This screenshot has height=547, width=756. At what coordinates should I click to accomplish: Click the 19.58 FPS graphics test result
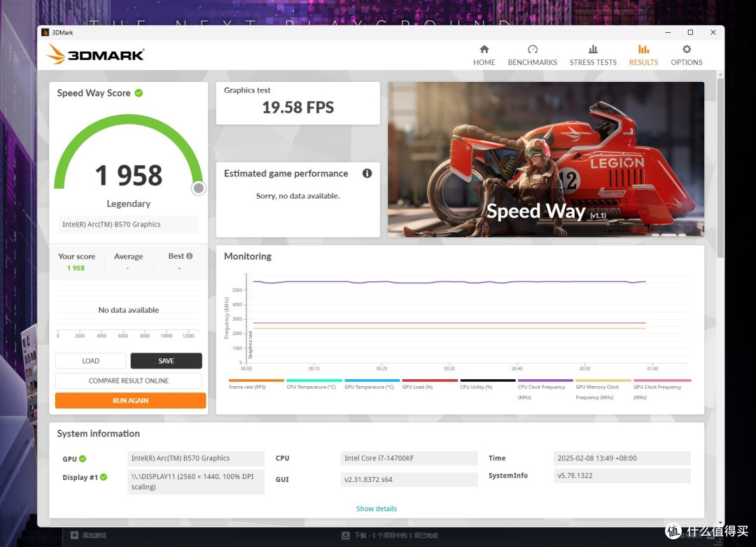tap(298, 108)
